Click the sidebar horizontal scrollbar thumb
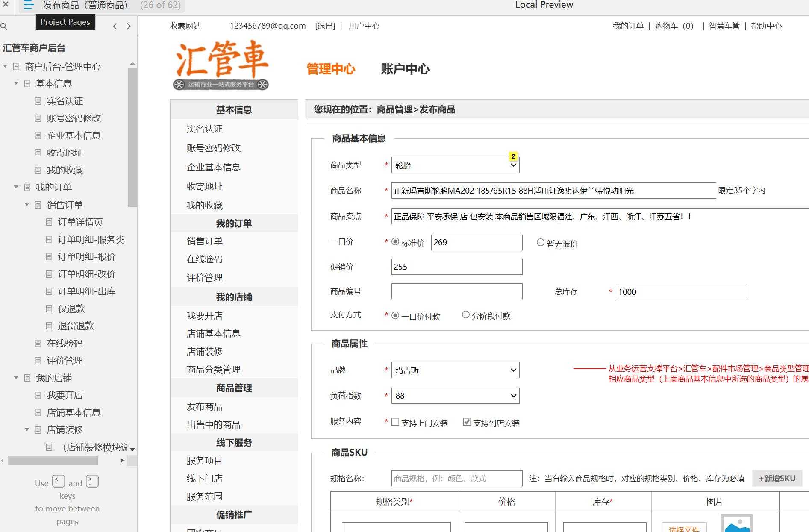The image size is (809, 532). (53, 461)
